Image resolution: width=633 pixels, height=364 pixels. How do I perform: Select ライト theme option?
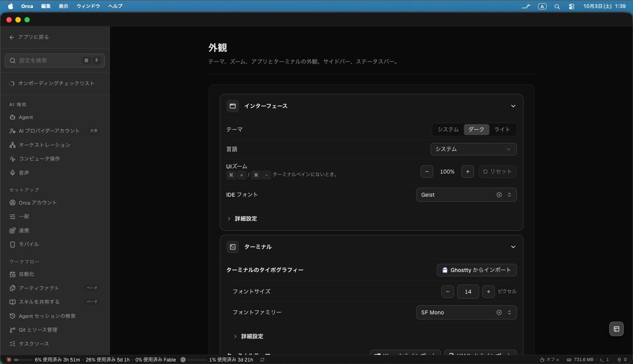coord(502,129)
